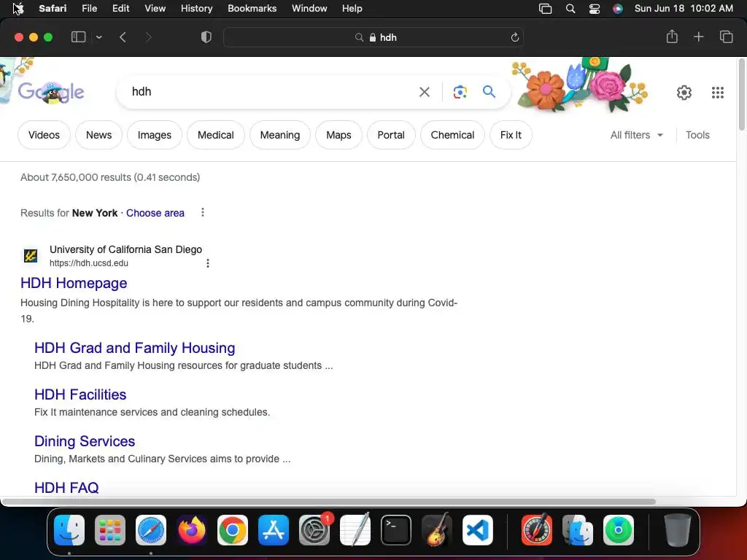This screenshot has width=747, height=560.
Task: Select the Fix It filter chip
Action: (511, 135)
